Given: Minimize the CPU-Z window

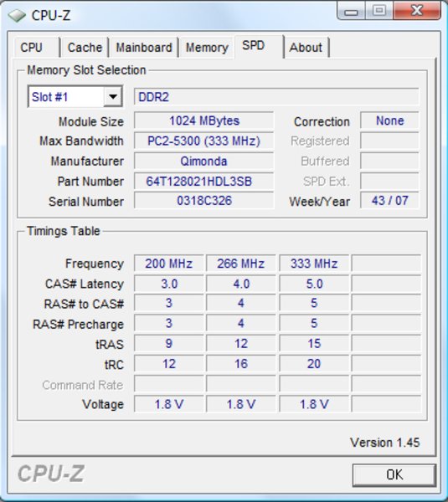Looking at the screenshot, I should pos(351,12).
